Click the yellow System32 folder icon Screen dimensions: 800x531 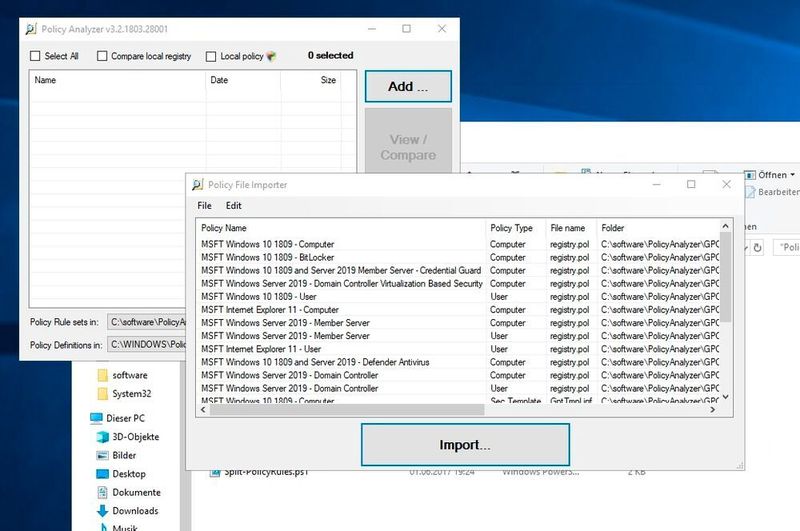(x=103, y=394)
